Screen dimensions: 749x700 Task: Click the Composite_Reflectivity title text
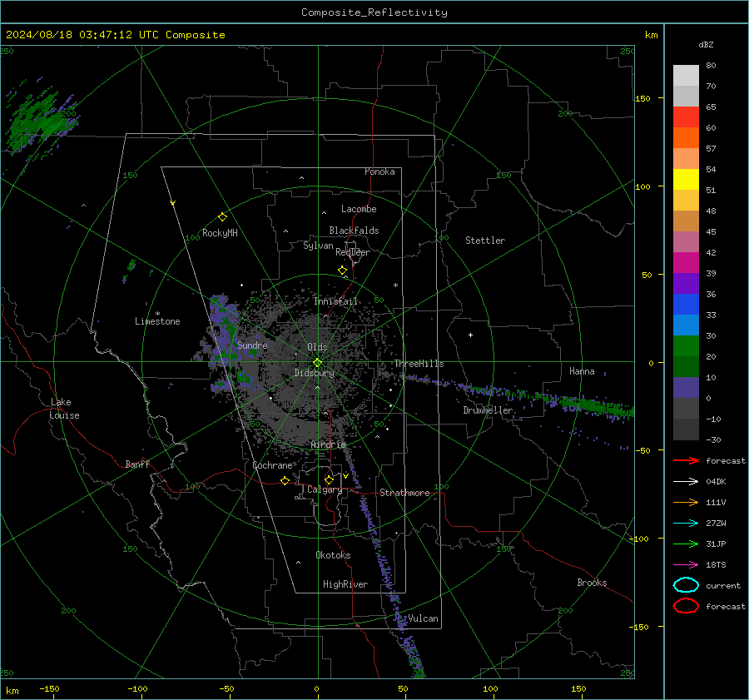(374, 12)
